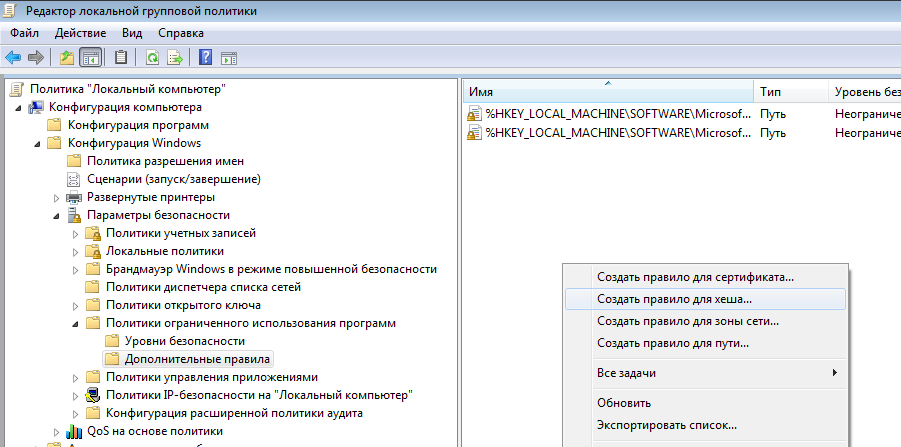Viewport: 901px width, 447px height.
Task: Choose Создать правило для пути in context menu
Action: click(672, 343)
